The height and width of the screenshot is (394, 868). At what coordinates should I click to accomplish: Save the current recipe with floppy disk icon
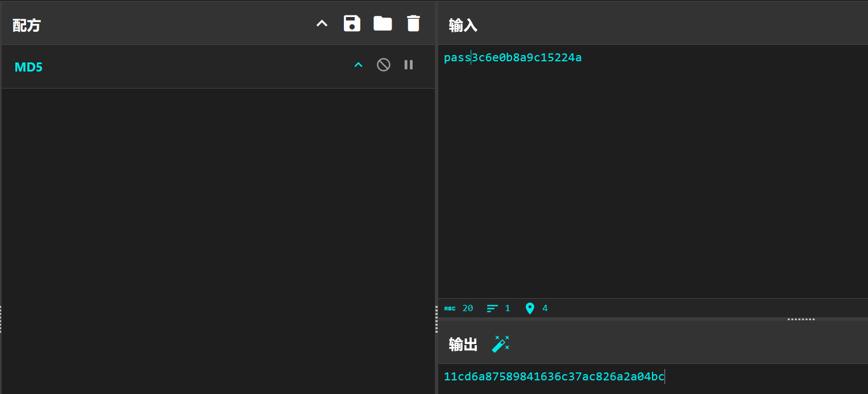coord(352,23)
